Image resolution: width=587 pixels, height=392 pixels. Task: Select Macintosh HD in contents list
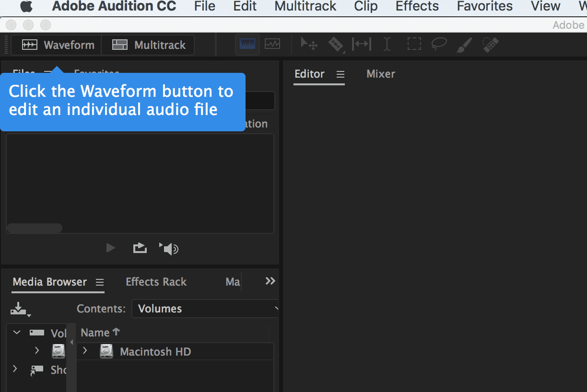pyautogui.click(x=155, y=352)
